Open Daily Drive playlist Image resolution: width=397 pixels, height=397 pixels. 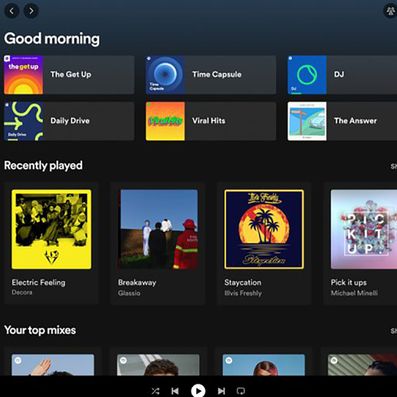pos(69,121)
